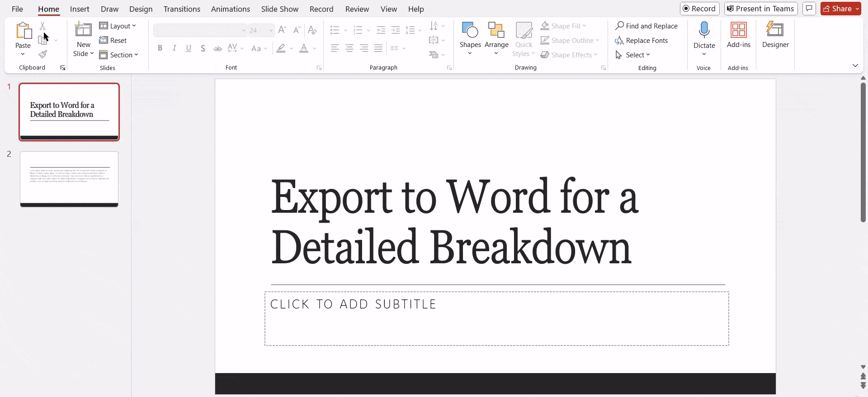Image resolution: width=868 pixels, height=397 pixels.
Task: Open the Designer pane
Action: click(x=775, y=30)
